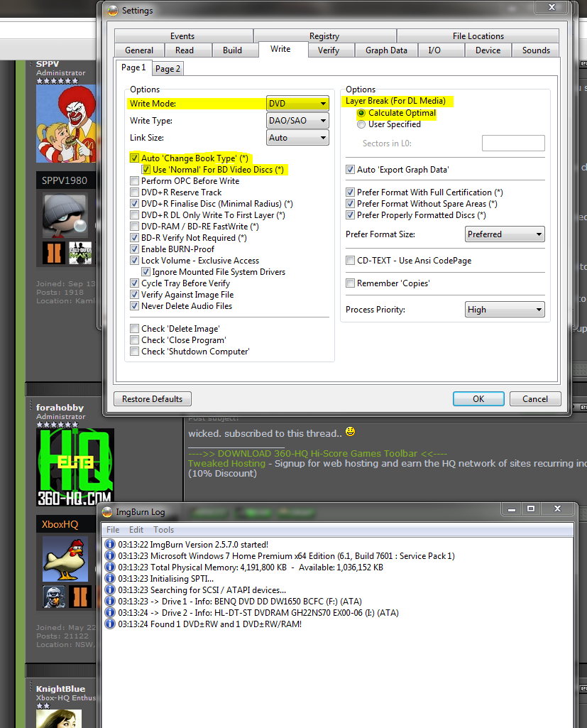The width and height of the screenshot is (587, 728).
Task: Tick the "Remember 'Copies'" checkbox
Action: click(351, 283)
